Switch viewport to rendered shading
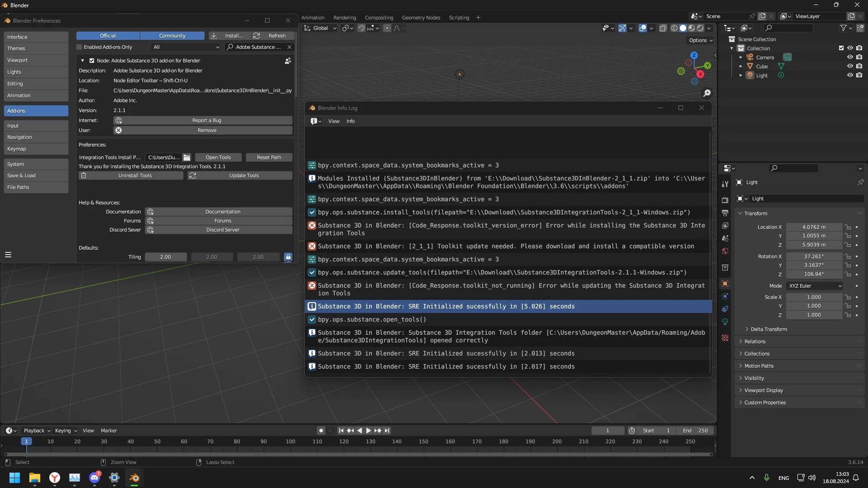Image resolution: width=868 pixels, height=488 pixels. (700, 28)
